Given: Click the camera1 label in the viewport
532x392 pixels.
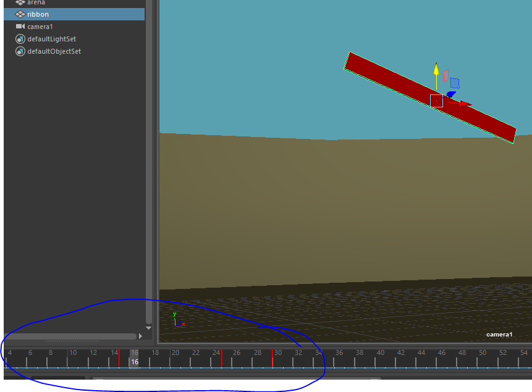Looking at the screenshot, I should 499,335.
